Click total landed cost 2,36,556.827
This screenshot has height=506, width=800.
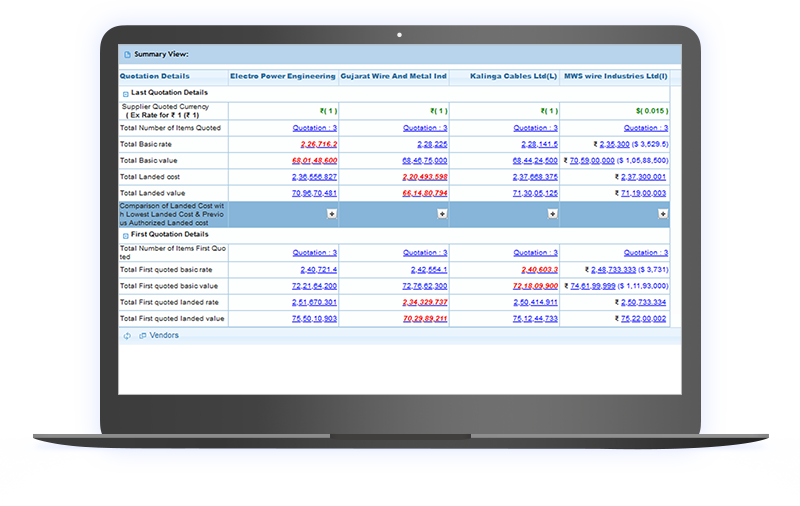coord(314,177)
